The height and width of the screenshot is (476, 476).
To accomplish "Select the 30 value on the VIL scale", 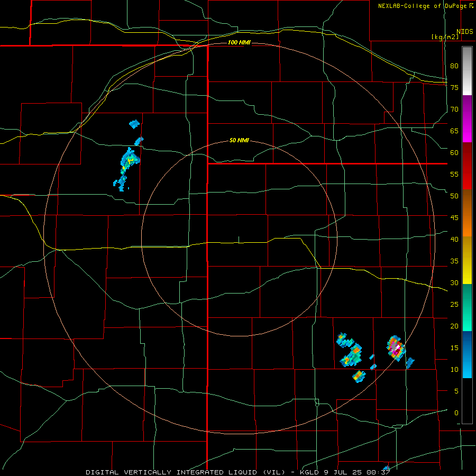I will click(x=454, y=283).
